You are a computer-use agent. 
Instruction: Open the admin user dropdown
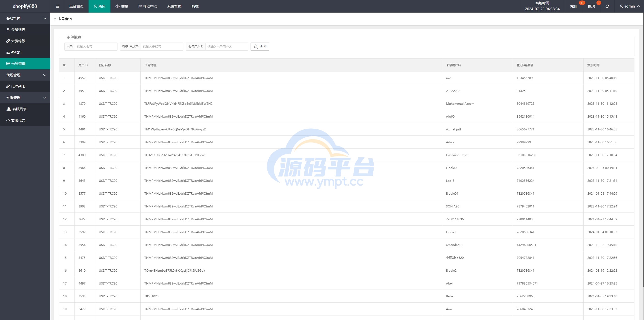click(630, 6)
